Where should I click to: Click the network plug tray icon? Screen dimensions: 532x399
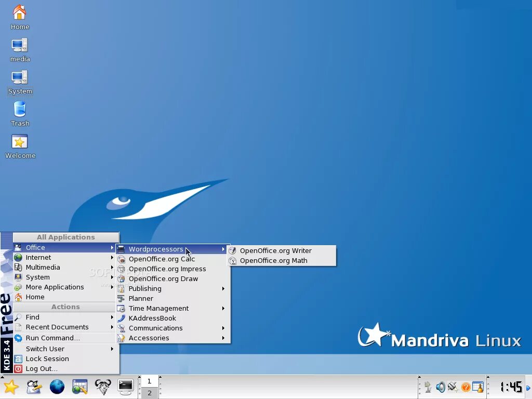(453, 387)
